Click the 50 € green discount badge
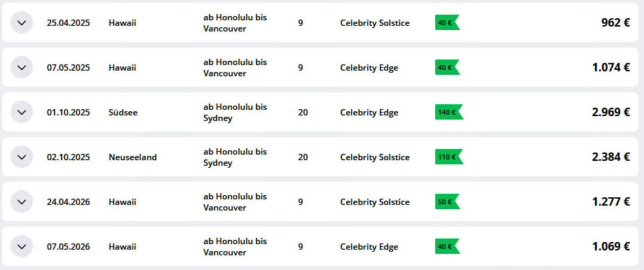 (x=448, y=201)
